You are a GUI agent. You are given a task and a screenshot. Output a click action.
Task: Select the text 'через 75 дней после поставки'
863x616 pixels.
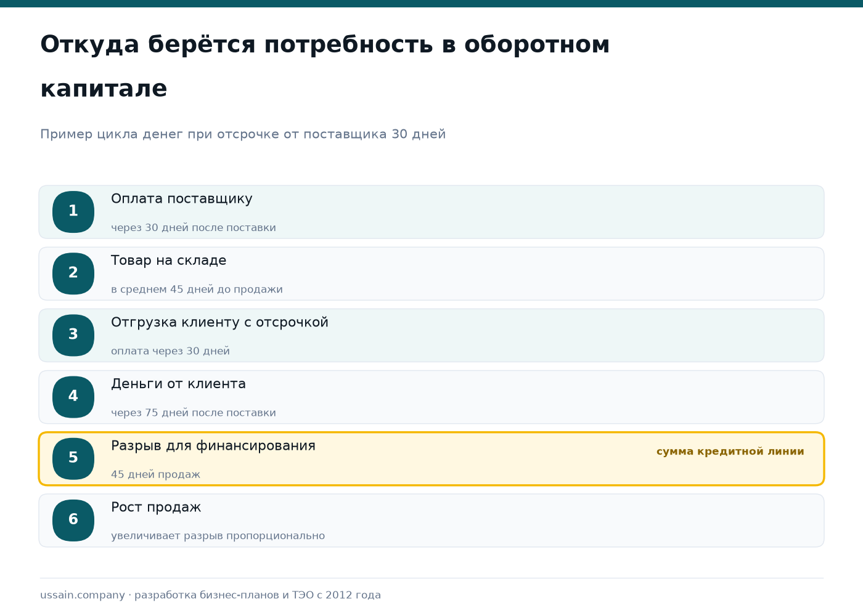pyautogui.click(x=194, y=413)
